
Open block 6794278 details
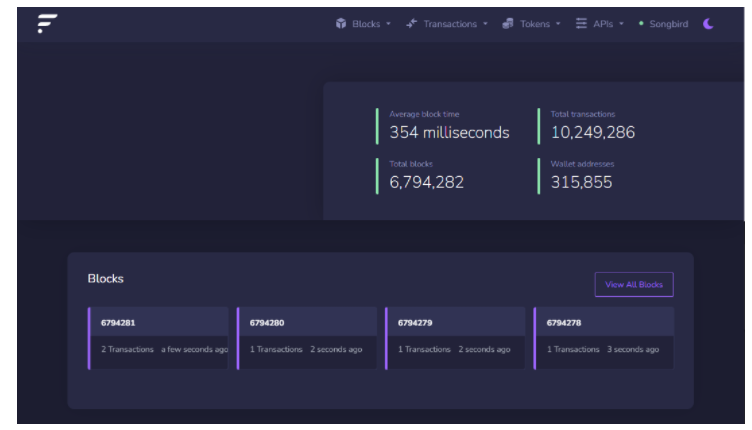click(x=563, y=323)
